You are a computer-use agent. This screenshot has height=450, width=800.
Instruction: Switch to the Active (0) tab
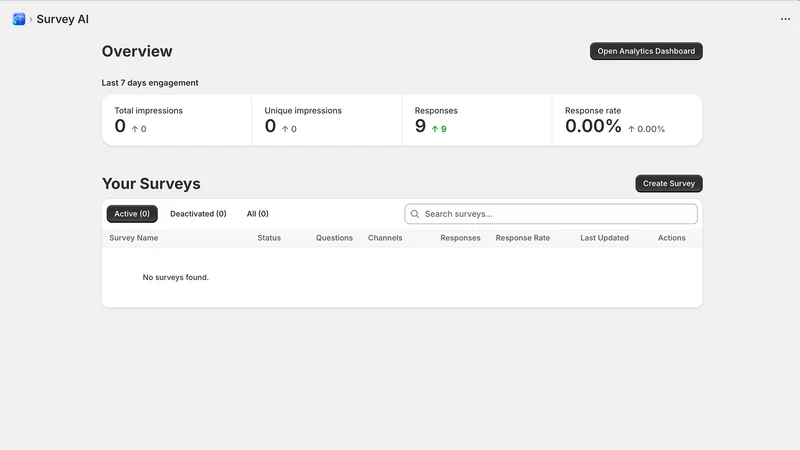pyautogui.click(x=132, y=214)
